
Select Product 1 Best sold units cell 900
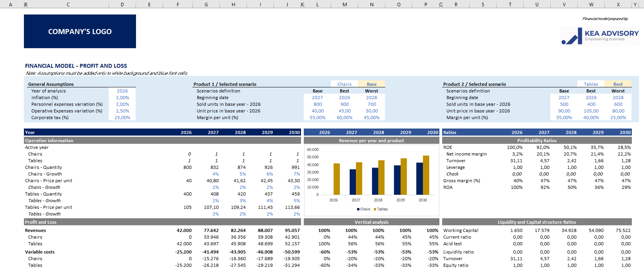345,104
